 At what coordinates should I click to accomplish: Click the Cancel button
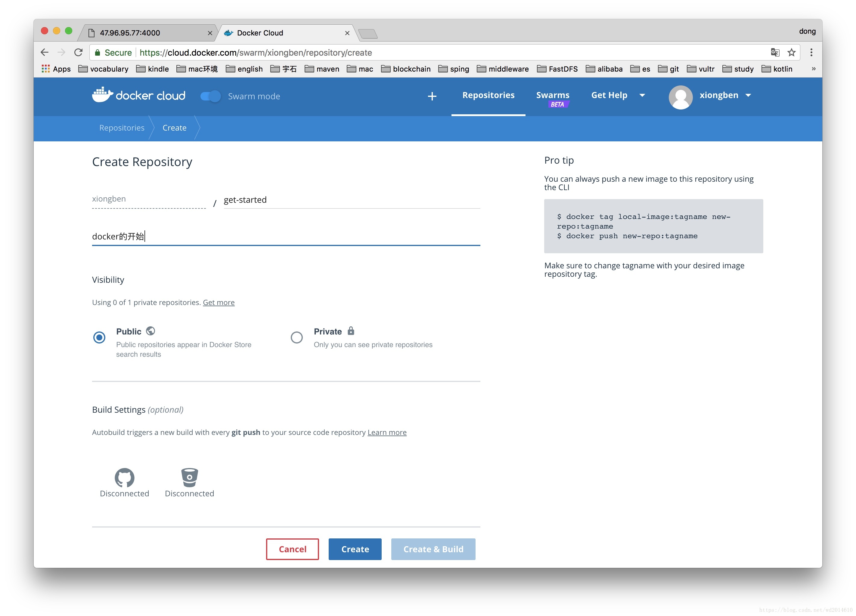293,549
